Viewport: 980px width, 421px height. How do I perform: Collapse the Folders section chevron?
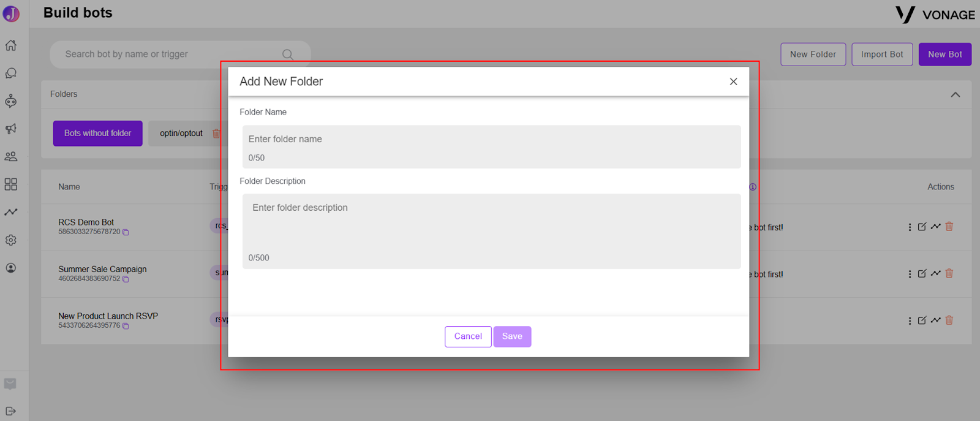[956, 94]
